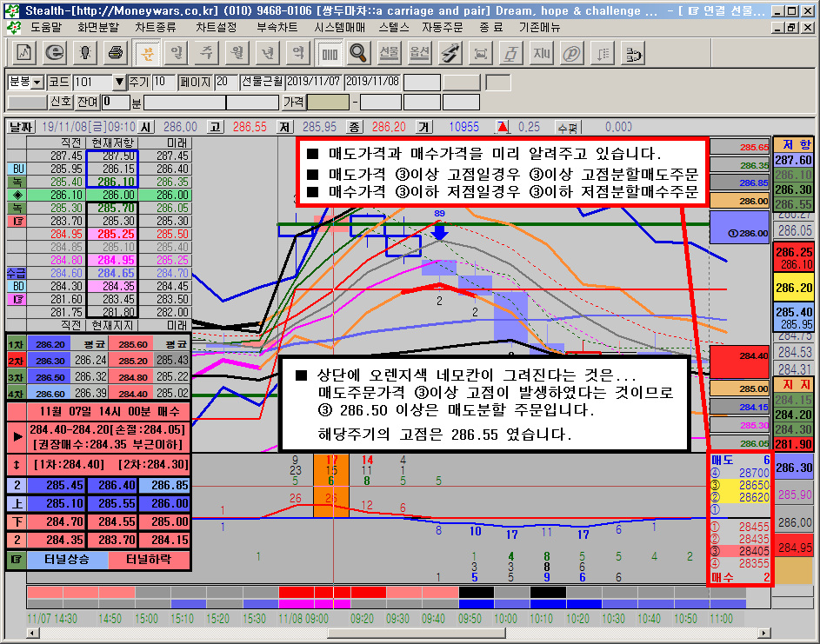Click the red triangle change indicator
Screen dimensions: 820x644
(x=503, y=127)
